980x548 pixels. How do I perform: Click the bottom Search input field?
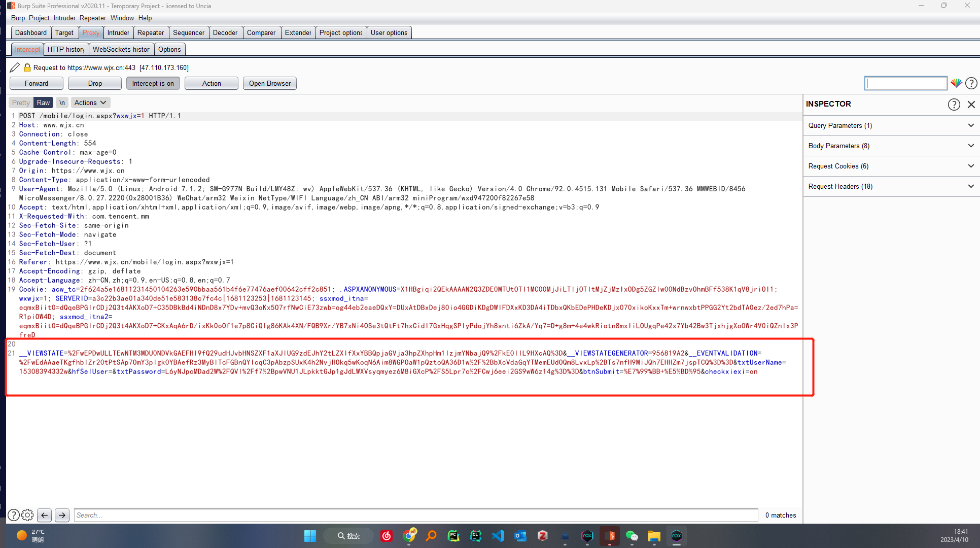coord(415,515)
